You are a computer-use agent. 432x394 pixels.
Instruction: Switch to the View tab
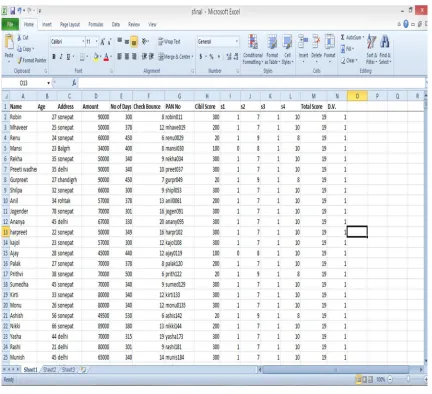coord(152,24)
